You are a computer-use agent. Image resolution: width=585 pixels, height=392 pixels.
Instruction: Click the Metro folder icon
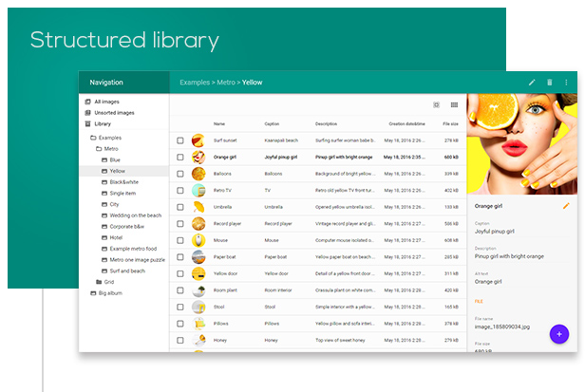pos(99,149)
